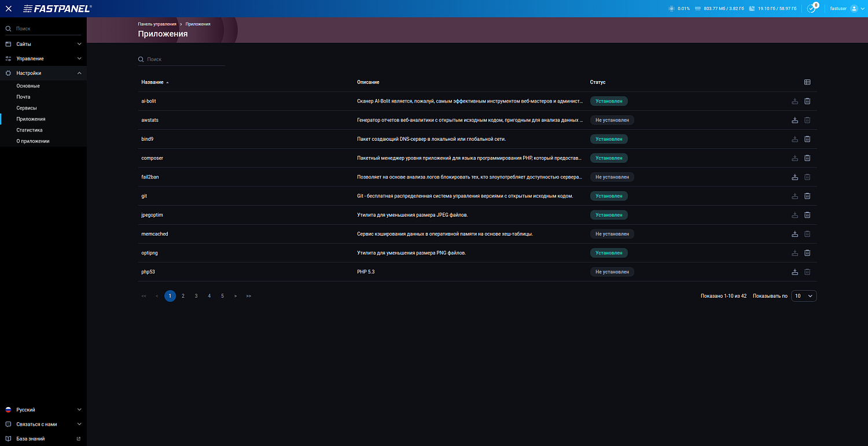Click delete icon for git
Screen dimensions: 868x446
807,196
